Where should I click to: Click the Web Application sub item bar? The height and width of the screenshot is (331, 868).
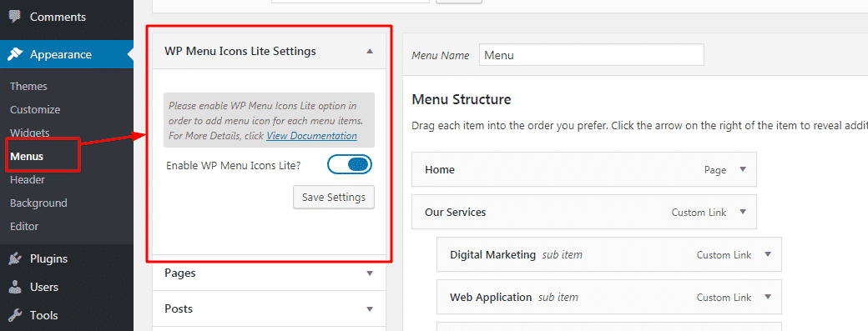pyautogui.click(x=609, y=298)
